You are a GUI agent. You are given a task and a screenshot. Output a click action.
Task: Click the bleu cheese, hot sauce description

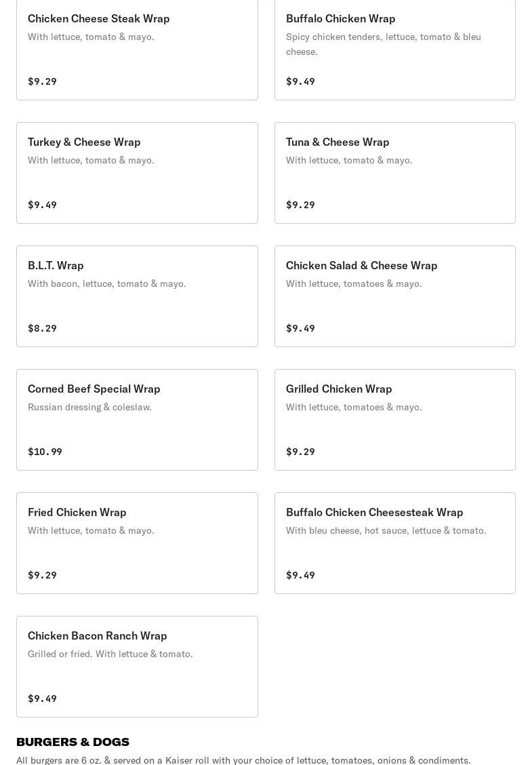click(x=386, y=530)
